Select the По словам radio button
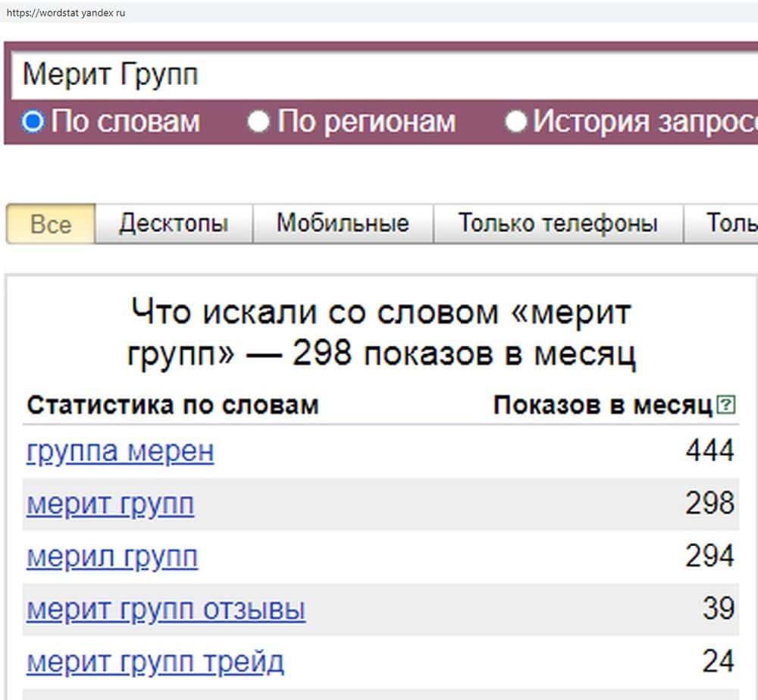This screenshot has height=700, width=758. (33, 121)
